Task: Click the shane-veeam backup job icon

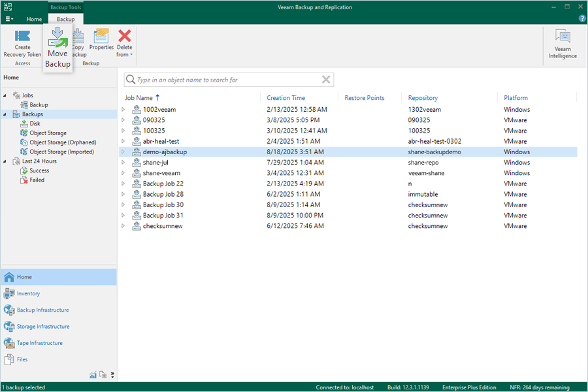Action: point(137,173)
